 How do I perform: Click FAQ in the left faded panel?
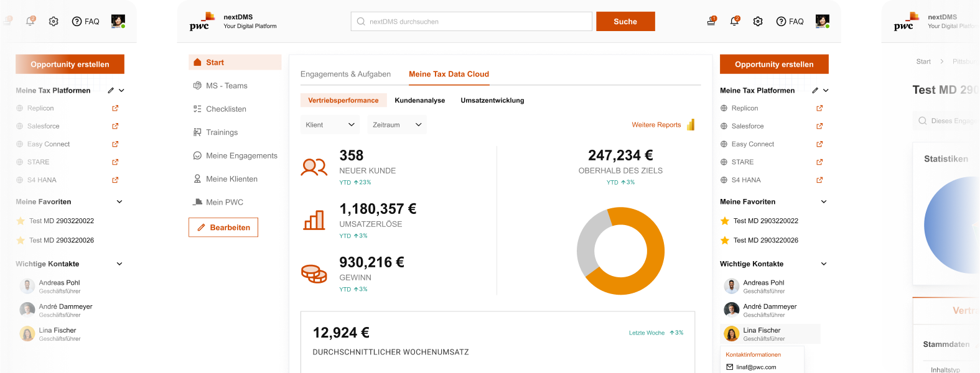tap(85, 21)
